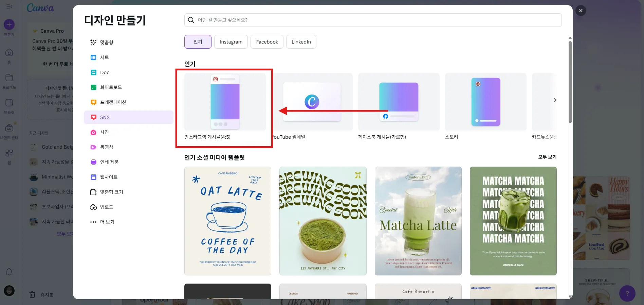Open the Matcha Latte Special Offer template

tap(418, 221)
